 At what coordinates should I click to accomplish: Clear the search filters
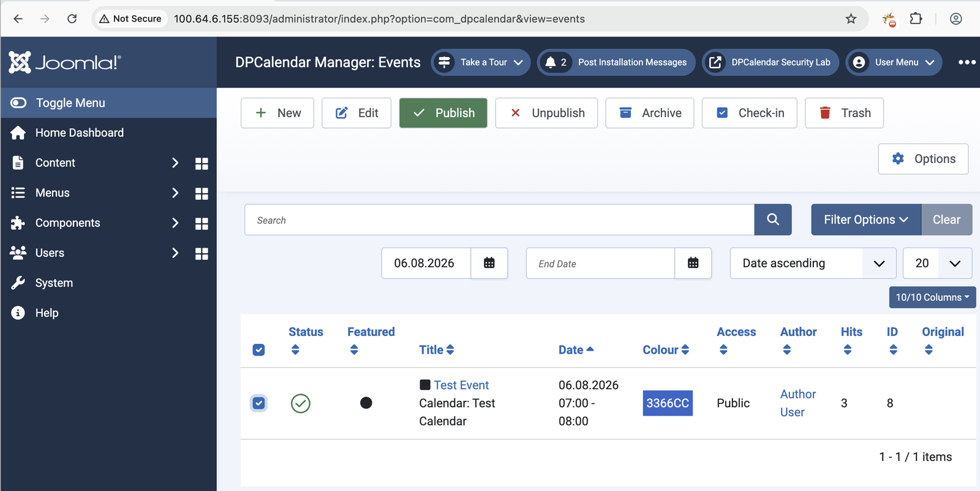(946, 219)
